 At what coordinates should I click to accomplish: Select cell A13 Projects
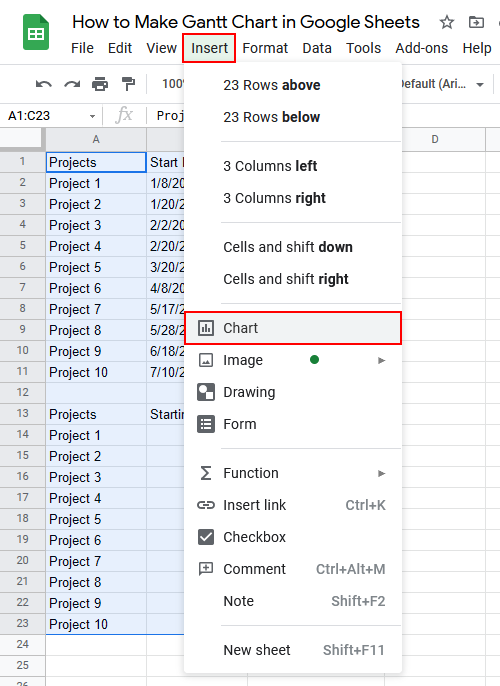point(96,414)
